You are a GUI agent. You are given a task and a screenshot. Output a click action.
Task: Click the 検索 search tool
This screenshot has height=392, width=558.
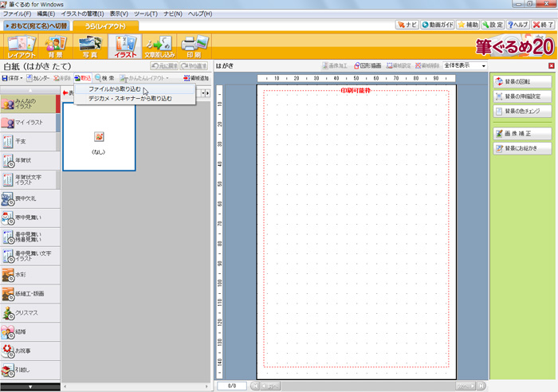(105, 78)
